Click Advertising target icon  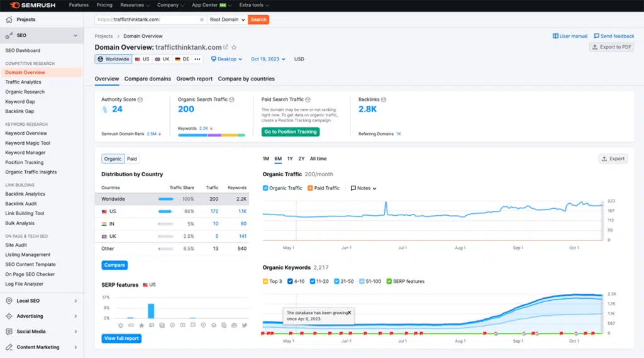[9, 316]
